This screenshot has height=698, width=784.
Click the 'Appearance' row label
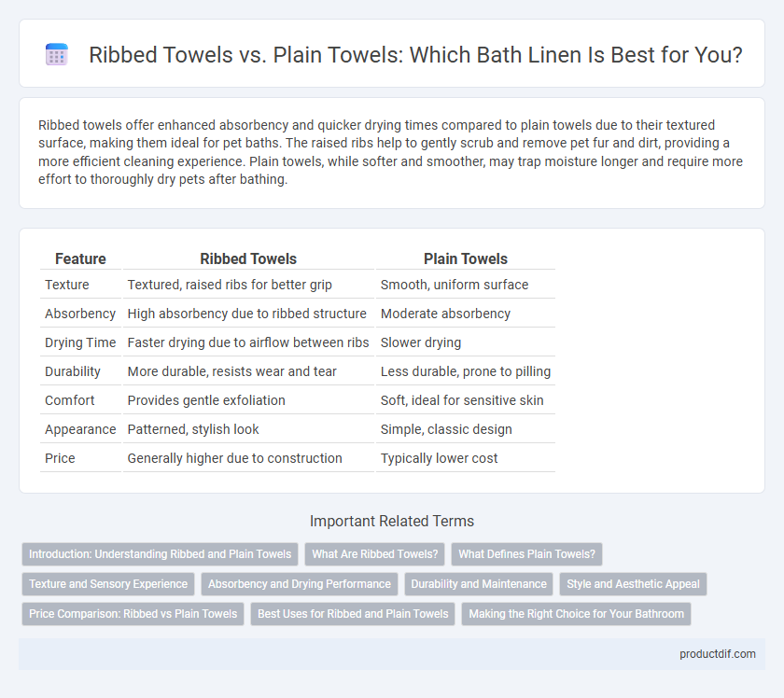pos(80,429)
